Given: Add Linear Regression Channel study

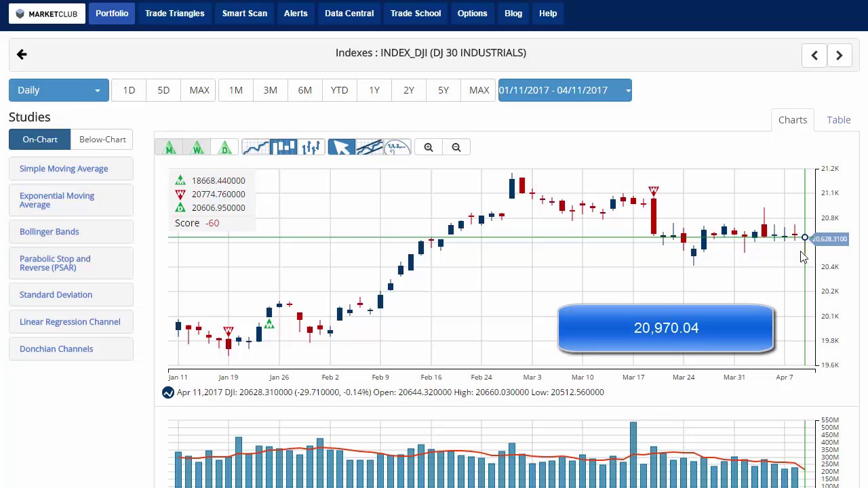Looking at the screenshot, I should point(71,322).
